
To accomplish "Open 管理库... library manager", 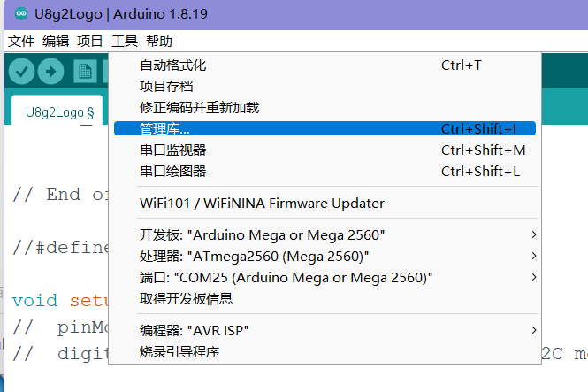I will click(x=325, y=128).
